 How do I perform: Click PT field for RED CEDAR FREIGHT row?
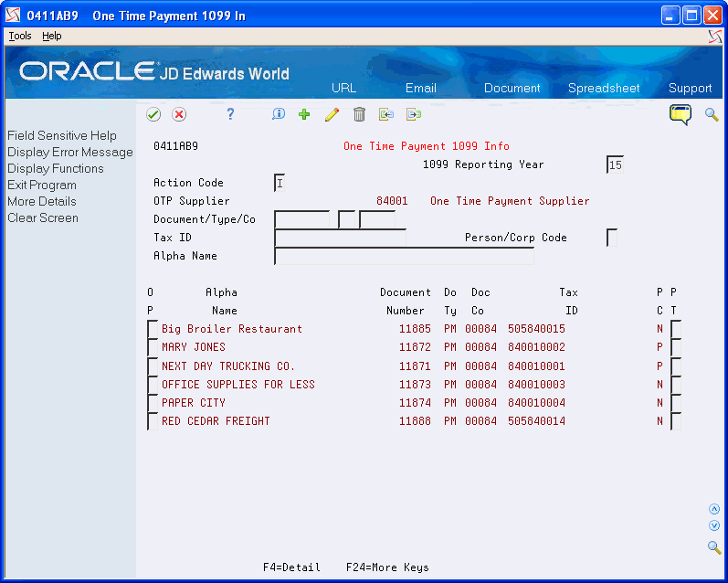[676, 421]
